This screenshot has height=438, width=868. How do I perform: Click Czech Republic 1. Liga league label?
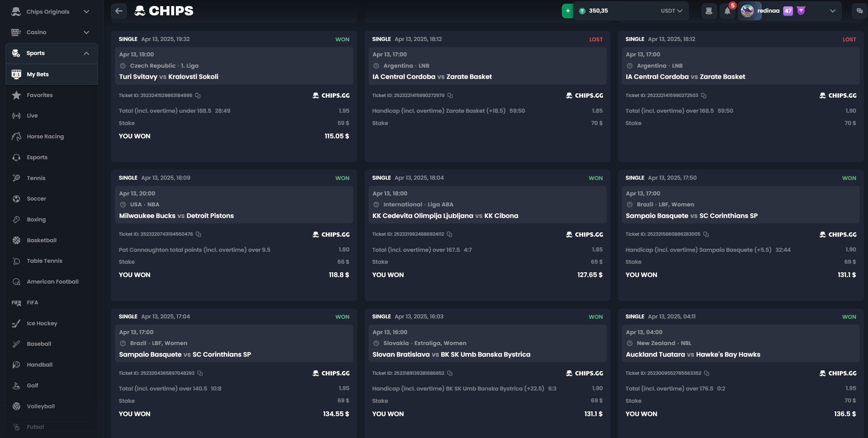[x=164, y=66]
